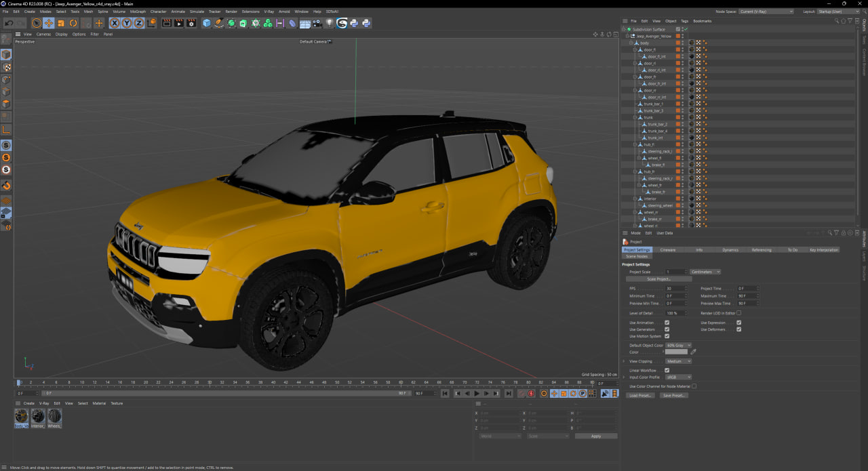Image resolution: width=868 pixels, height=471 pixels.
Task: Add a Subdivision Surface generator
Action: click(231, 23)
